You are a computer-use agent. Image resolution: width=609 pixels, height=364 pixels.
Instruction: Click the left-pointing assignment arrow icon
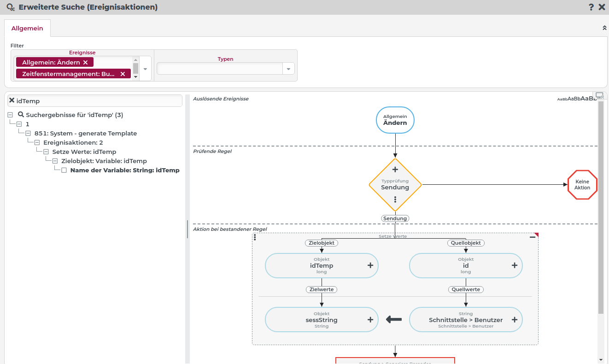[x=394, y=319]
